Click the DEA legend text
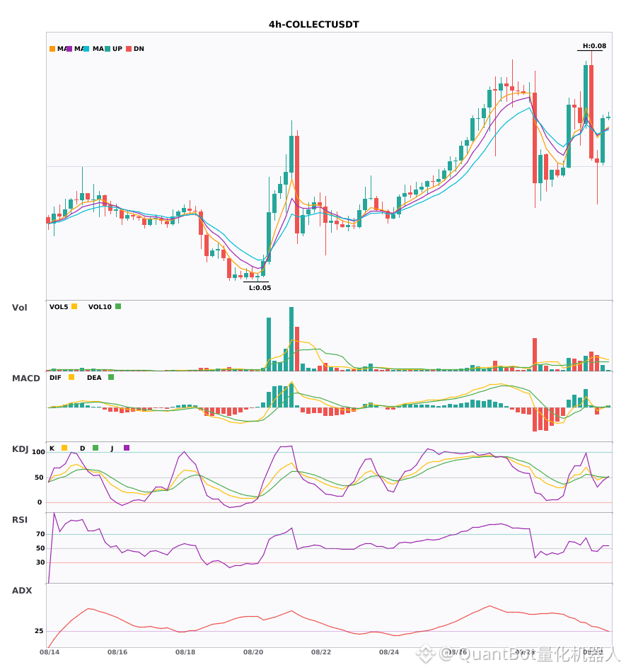Screen dimensions: 626x672 94,378
